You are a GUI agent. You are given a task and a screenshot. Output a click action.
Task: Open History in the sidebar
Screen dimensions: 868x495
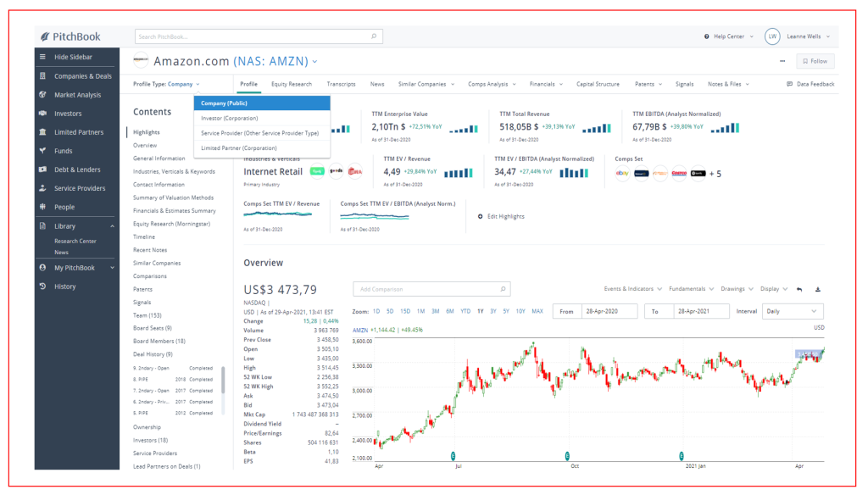64,286
